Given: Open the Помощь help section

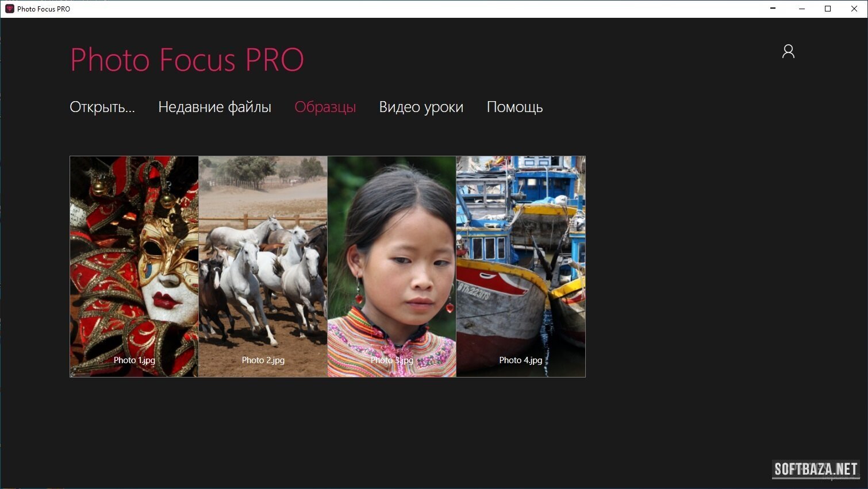Looking at the screenshot, I should pyautogui.click(x=514, y=107).
